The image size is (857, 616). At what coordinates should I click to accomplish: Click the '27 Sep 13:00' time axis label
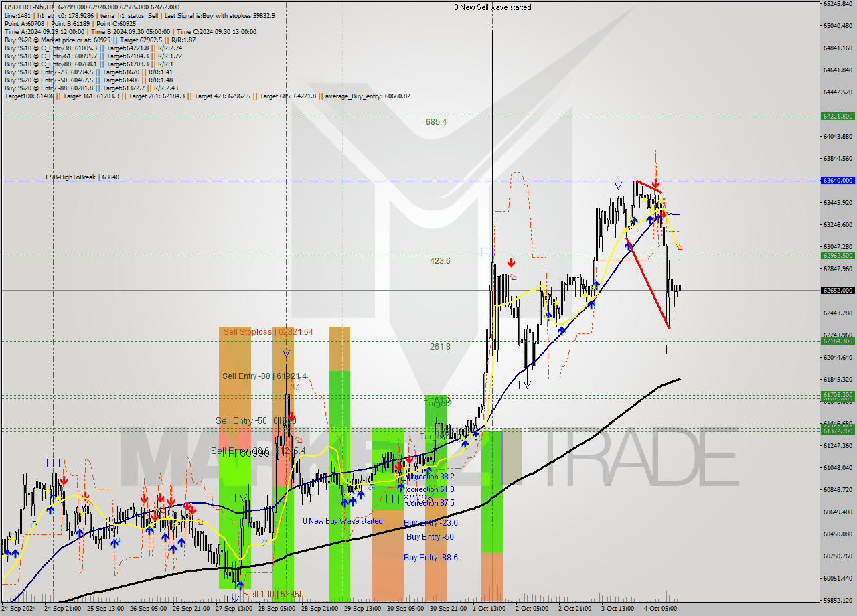(x=234, y=609)
